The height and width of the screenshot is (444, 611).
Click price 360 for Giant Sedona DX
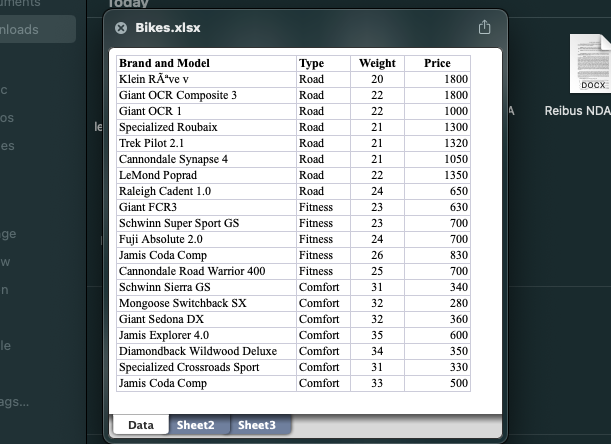coord(437,319)
